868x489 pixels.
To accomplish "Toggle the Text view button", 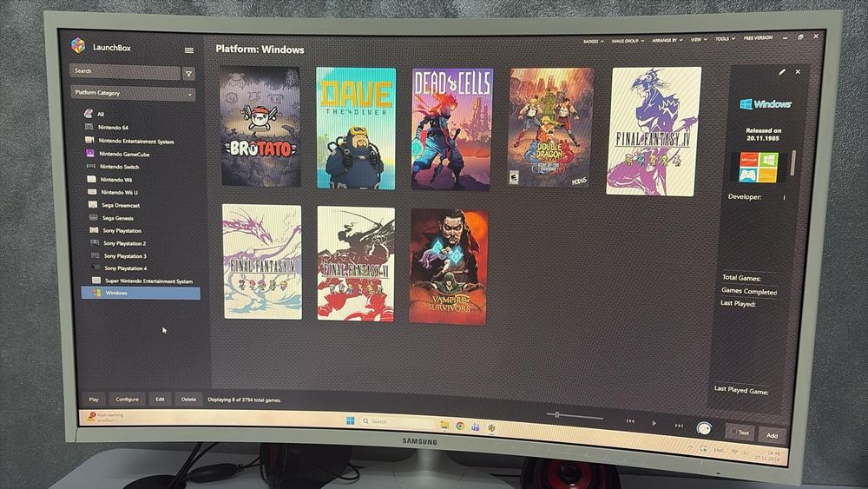I will pyautogui.click(x=740, y=433).
